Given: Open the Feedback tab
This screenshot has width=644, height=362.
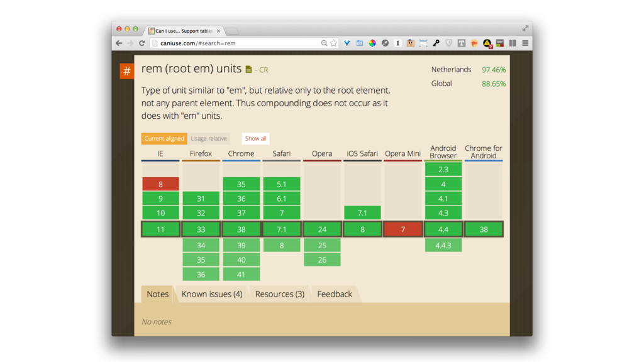Looking at the screenshot, I should pos(335,294).
